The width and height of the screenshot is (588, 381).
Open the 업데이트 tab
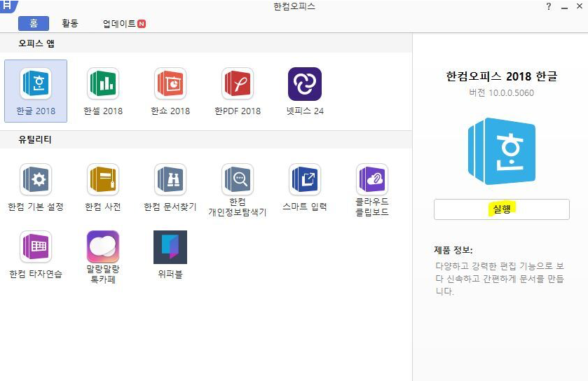[x=124, y=24]
